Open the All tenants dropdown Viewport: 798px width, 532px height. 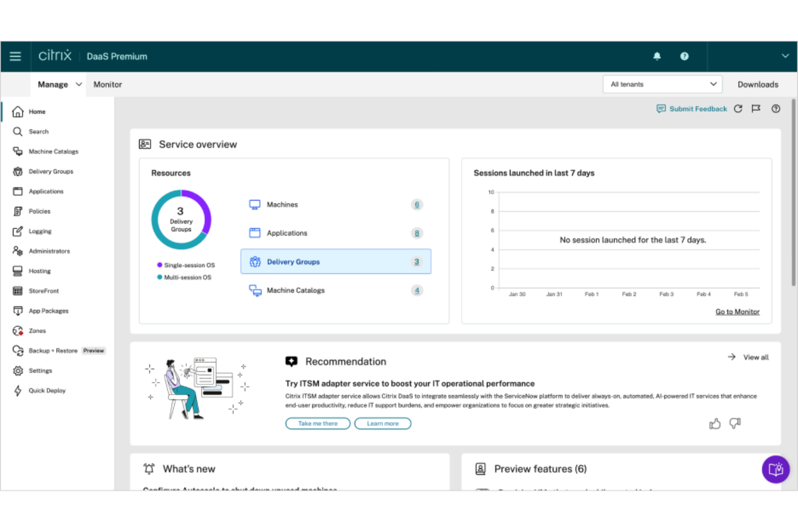tap(663, 84)
